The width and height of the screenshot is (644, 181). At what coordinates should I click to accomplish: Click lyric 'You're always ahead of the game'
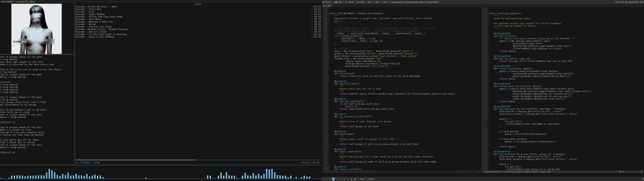[21, 57]
